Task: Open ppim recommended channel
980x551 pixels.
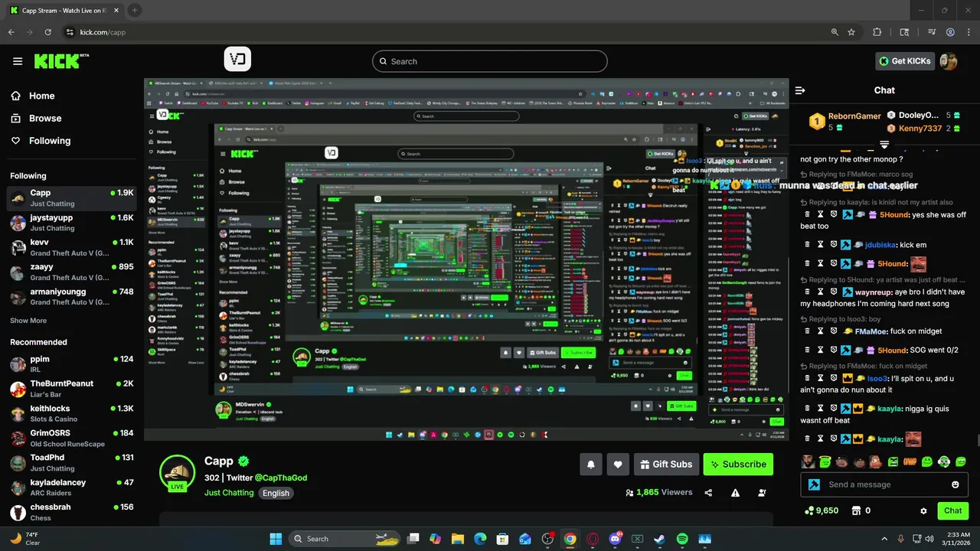Action: click(x=71, y=364)
